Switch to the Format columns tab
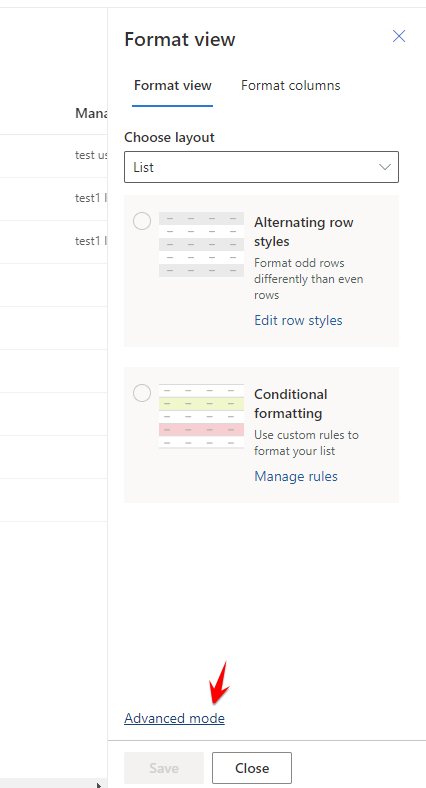This screenshot has height=788, width=426. coord(290,85)
